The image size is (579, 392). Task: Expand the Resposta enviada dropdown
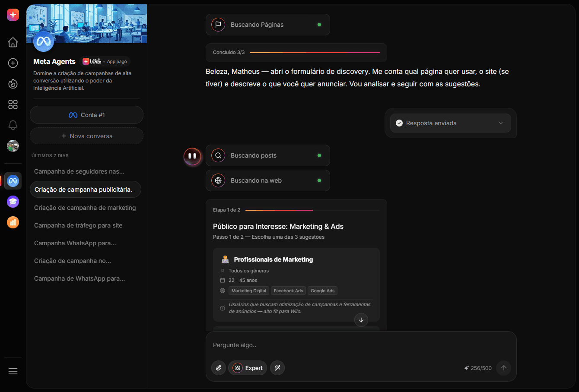pos(451,123)
